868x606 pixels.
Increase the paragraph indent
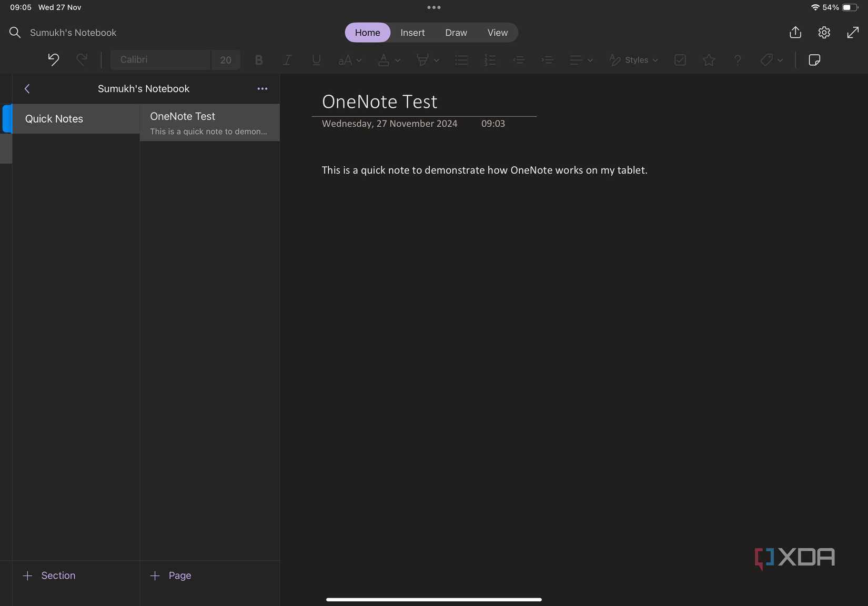click(x=547, y=60)
